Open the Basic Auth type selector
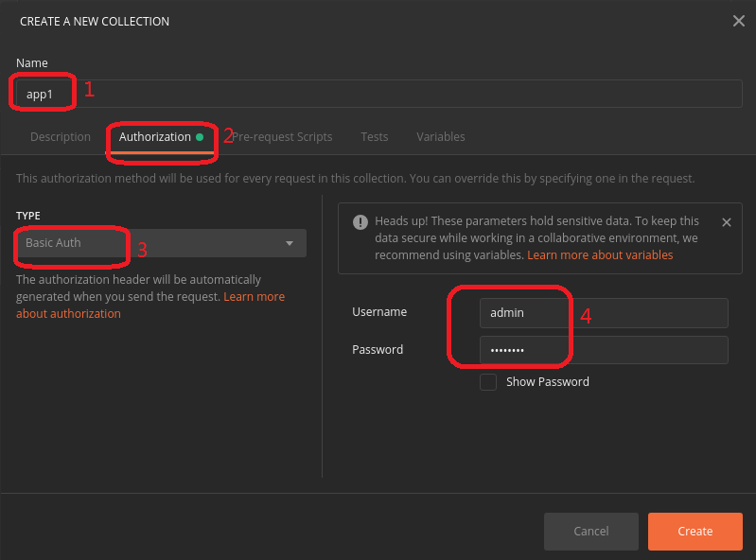Screen dimensions: 756x560 click(x=161, y=243)
